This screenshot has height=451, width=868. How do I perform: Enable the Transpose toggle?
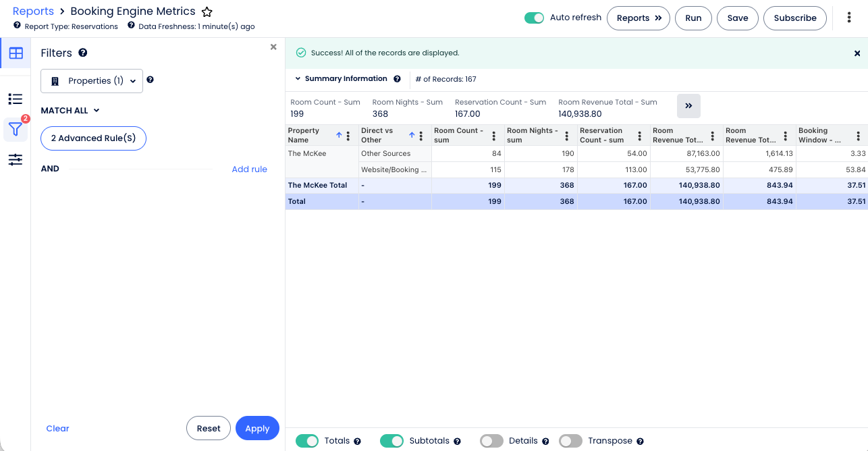tap(570, 441)
